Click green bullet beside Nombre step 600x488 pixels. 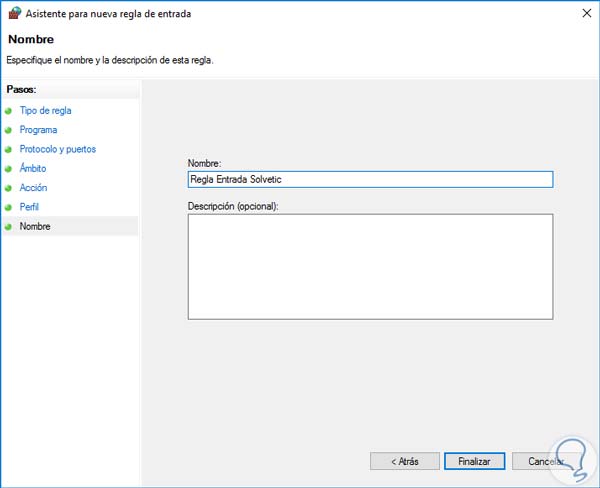8,227
